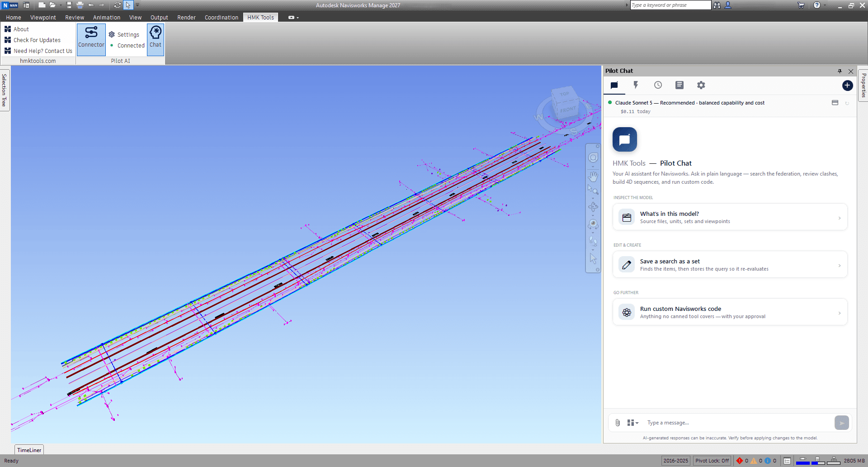The width and height of the screenshot is (868, 467).
Task: Expand the quick access toolbar customize dropdown
Action: [x=137, y=5]
